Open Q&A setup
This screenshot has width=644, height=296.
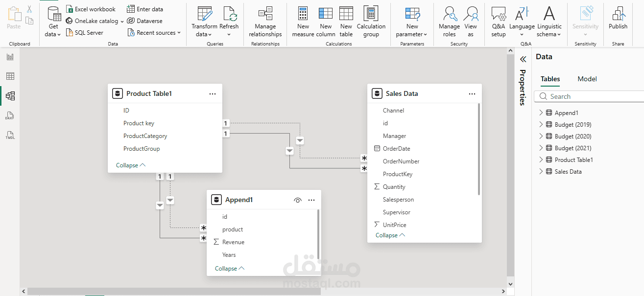click(499, 22)
